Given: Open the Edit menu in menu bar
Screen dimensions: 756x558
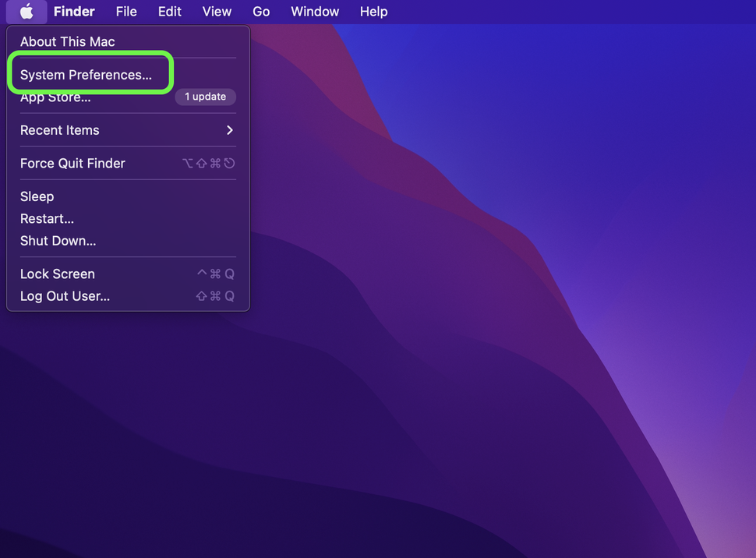Looking at the screenshot, I should (x=170, y=12).
